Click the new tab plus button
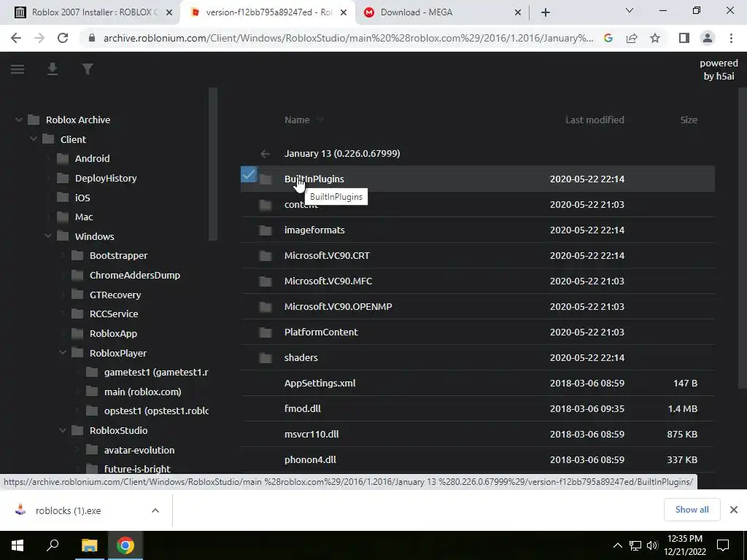Image resolution: width=747 pixels, height=560 pixels. tap(546, 12)
